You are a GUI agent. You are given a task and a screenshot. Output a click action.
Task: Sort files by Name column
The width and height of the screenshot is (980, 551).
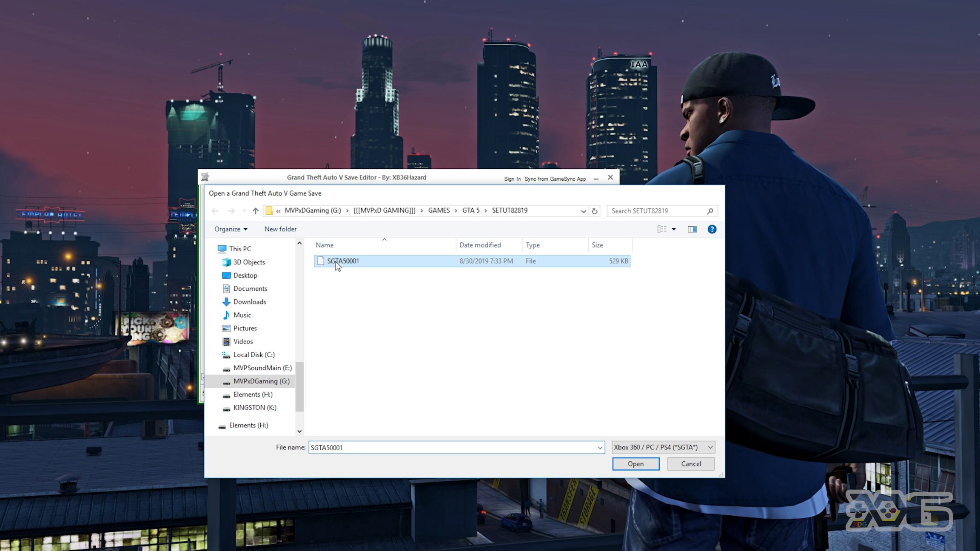coord(384,245)
